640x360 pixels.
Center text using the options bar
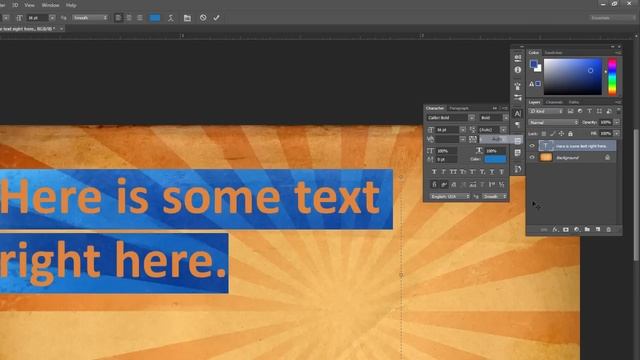click(129, 18)
